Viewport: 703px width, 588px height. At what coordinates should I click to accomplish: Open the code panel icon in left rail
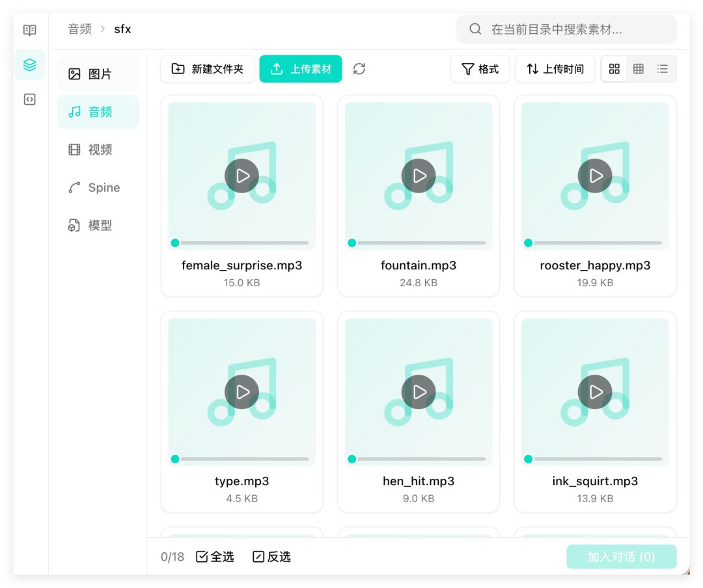(29, 99)
